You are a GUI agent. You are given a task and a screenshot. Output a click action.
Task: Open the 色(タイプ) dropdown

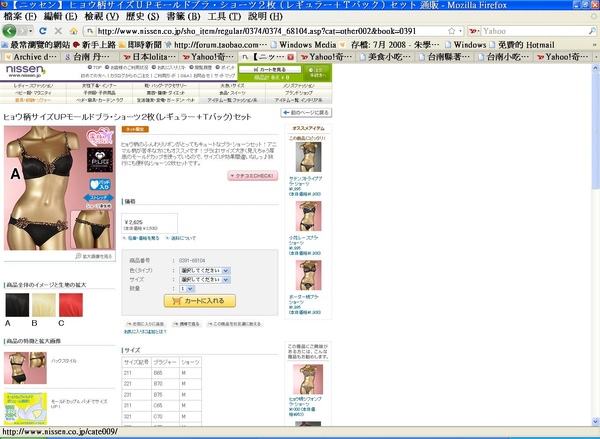(x=204, y=271)
